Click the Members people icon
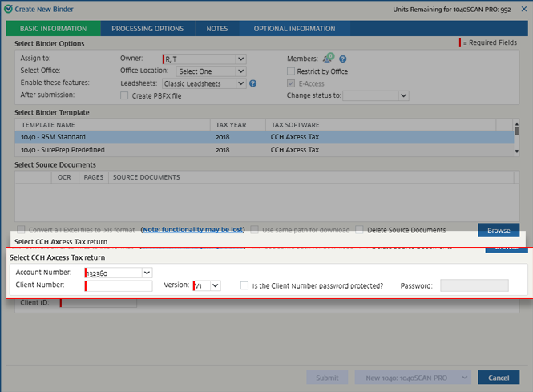This screenshot has width=533, height=392. click(x=328, y=59)
